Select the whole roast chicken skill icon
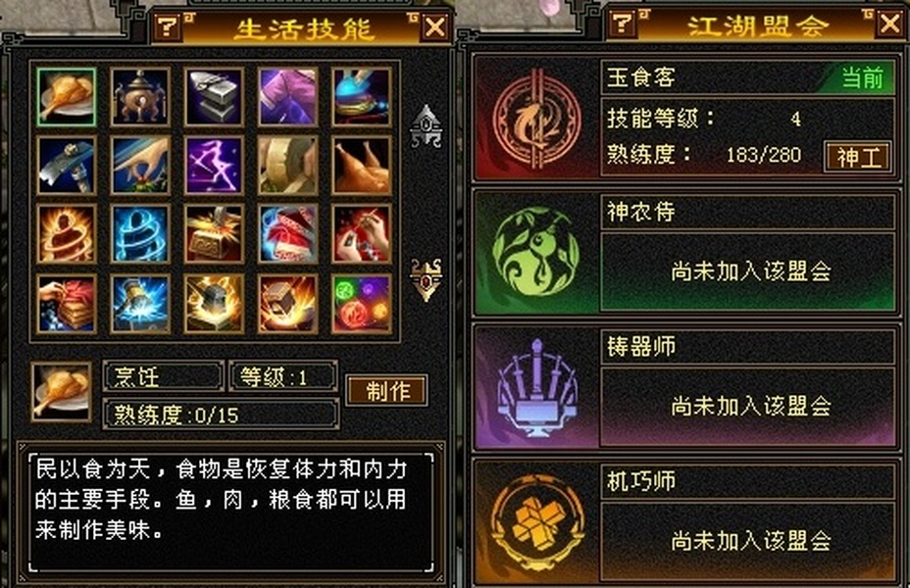 coord(361,166)
